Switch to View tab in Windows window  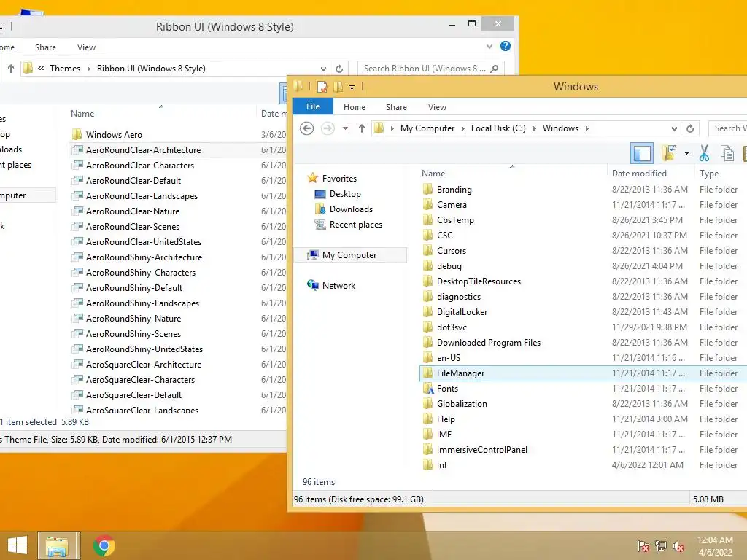coord(437,107)
